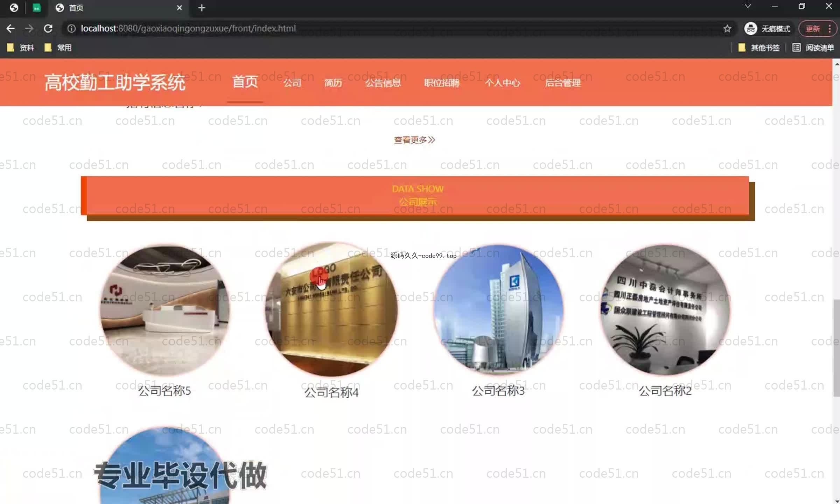Click the 高校勤工助学系统 site title
The image size is (840, 504).
(115, 83)
